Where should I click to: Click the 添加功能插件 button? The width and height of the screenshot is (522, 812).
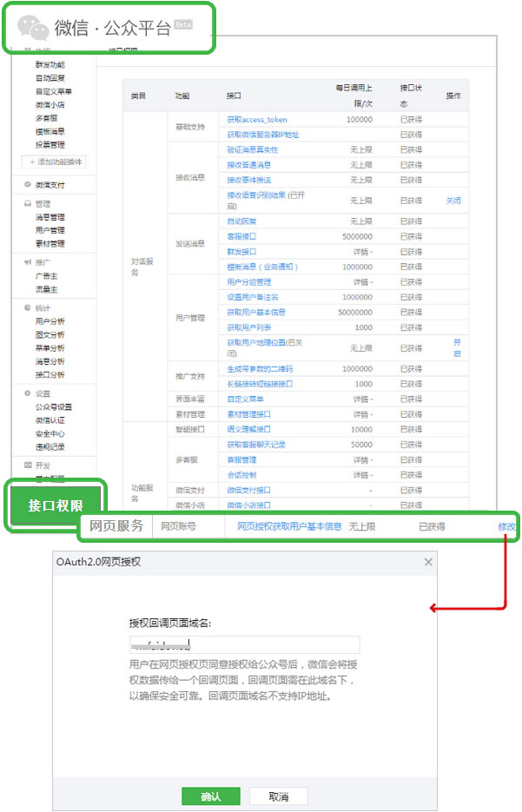(x=55, y=162)
